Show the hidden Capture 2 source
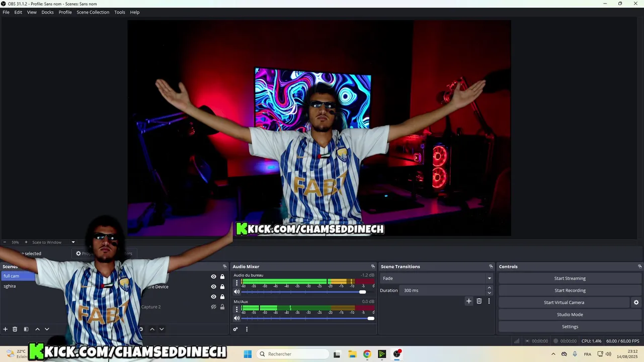644x362 pixels. point(213,307)
